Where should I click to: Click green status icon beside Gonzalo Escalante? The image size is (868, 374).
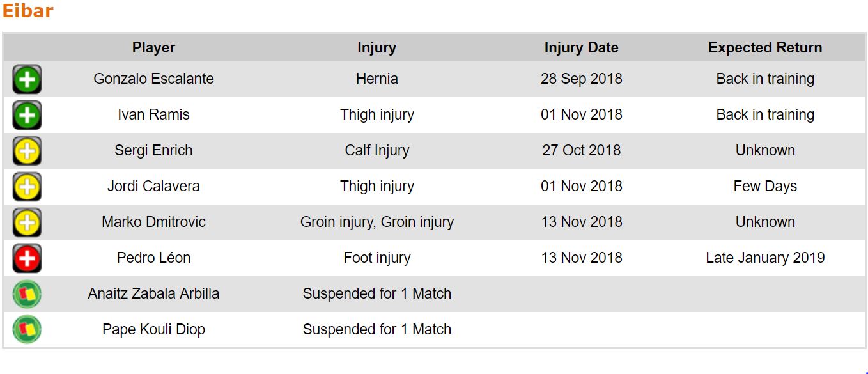pos(27,79)
